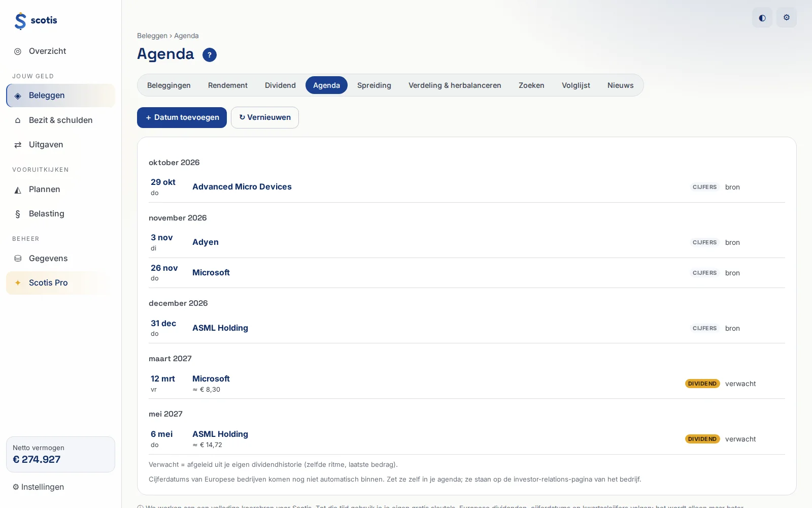Open Bezit & schulden section
Screen dimensions: 812x508
(x=60, y=120)
